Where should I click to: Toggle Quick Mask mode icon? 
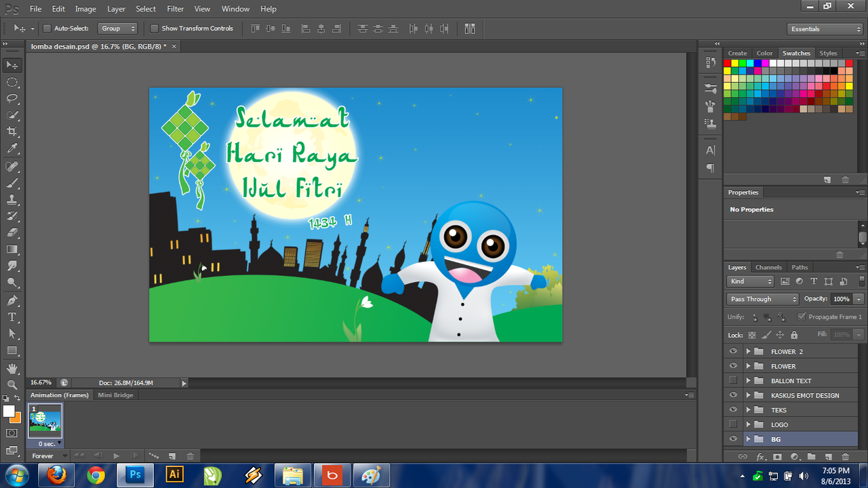(x=12, y=432)
